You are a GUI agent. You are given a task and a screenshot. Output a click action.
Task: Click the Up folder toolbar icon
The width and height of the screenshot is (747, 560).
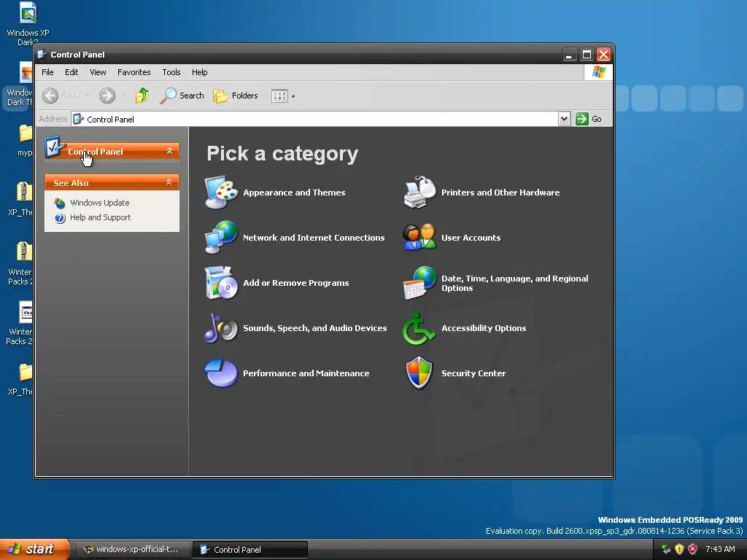pyautogui.click(x=142, y=96)
